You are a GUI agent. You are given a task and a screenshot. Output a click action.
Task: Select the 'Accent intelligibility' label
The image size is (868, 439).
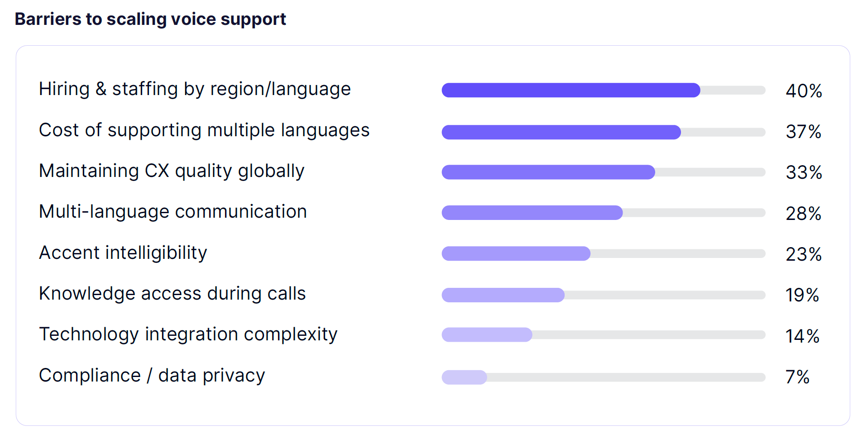pos(123,253)
